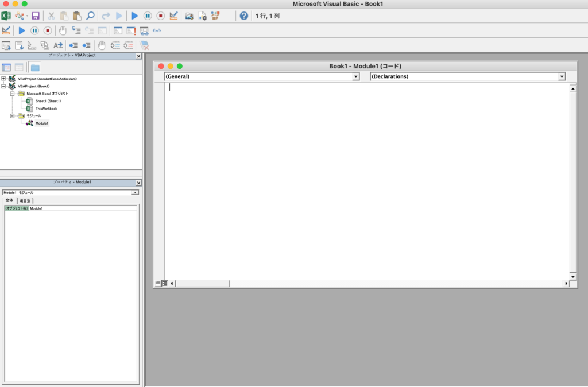Click the Complete Word icon

[x=58, y=45]
